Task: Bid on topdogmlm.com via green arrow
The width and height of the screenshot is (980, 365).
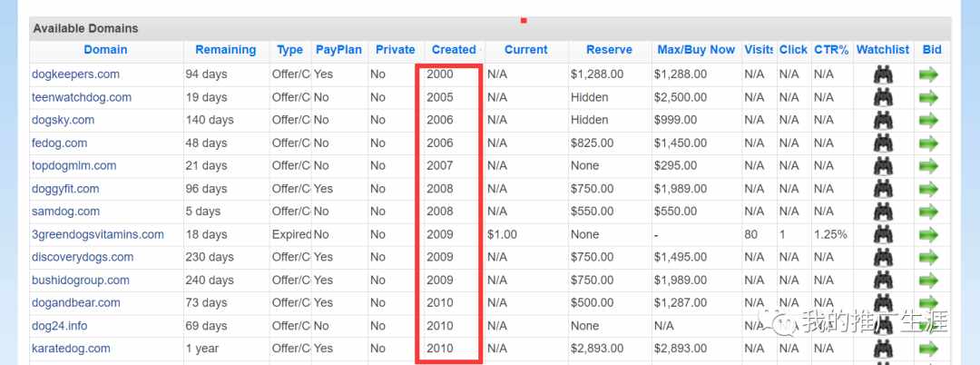Action: [929, 165]
